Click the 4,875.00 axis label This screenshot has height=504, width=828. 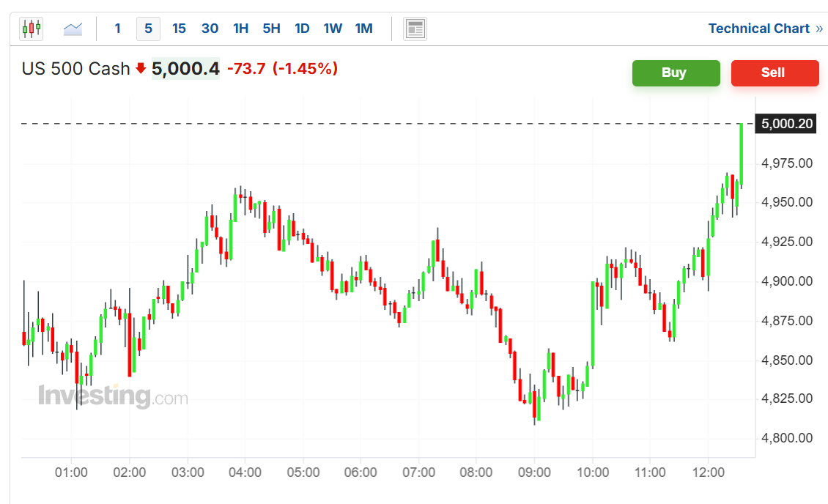pyautogui.click(x=787, y=321)
